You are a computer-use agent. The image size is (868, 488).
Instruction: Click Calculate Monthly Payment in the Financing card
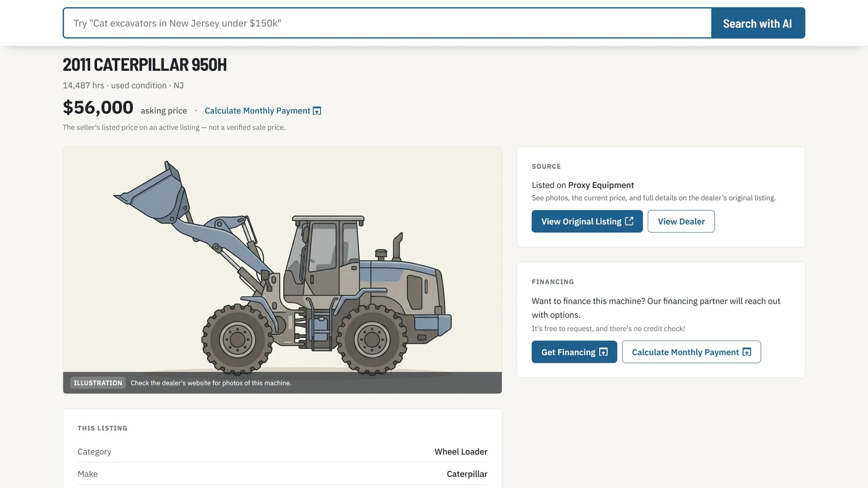(x=691, y=352)
